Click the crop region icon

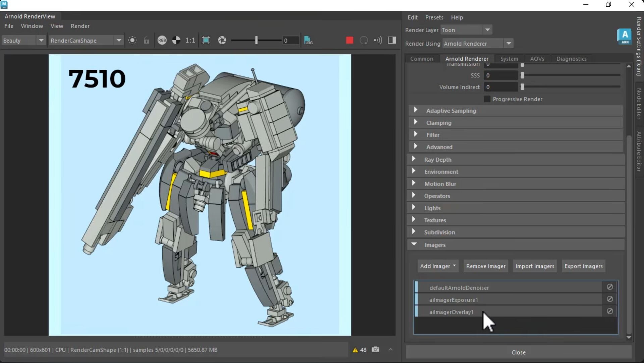point(206,40)
